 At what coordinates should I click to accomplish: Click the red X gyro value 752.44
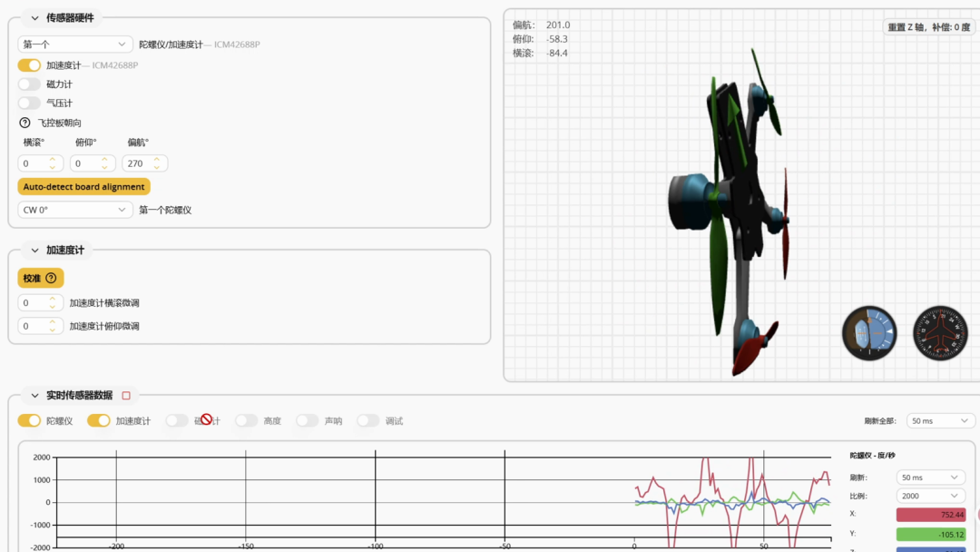[x=931, y=515]
